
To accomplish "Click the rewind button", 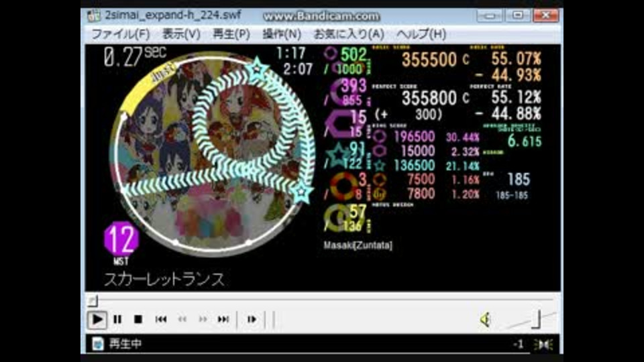I will (182, 319).
